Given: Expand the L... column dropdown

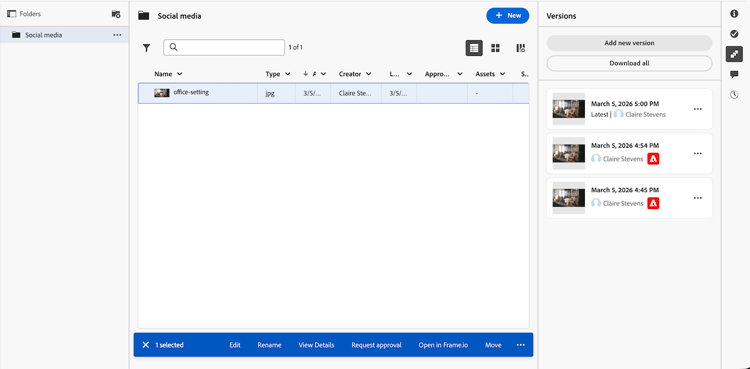Looking at the screenshot, I should [x=409, y=74].
